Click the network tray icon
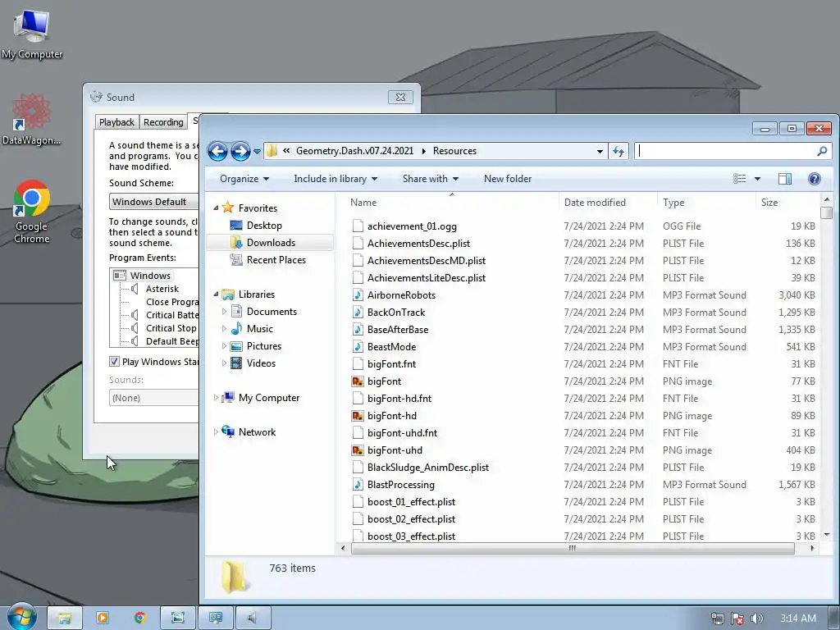The image size is (840, 630). tap(717, 619)
